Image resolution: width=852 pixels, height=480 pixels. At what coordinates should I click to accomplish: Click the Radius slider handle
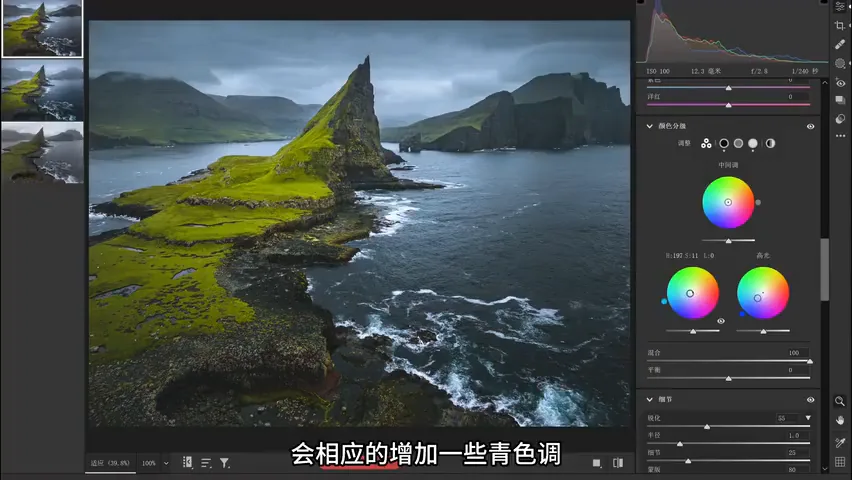680,444
